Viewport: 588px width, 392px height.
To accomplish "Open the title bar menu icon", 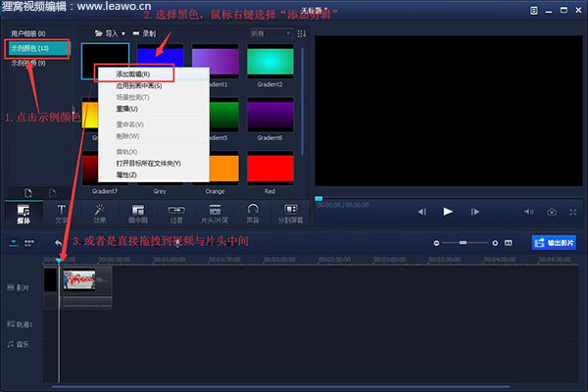I will click(x=534, y=11).
